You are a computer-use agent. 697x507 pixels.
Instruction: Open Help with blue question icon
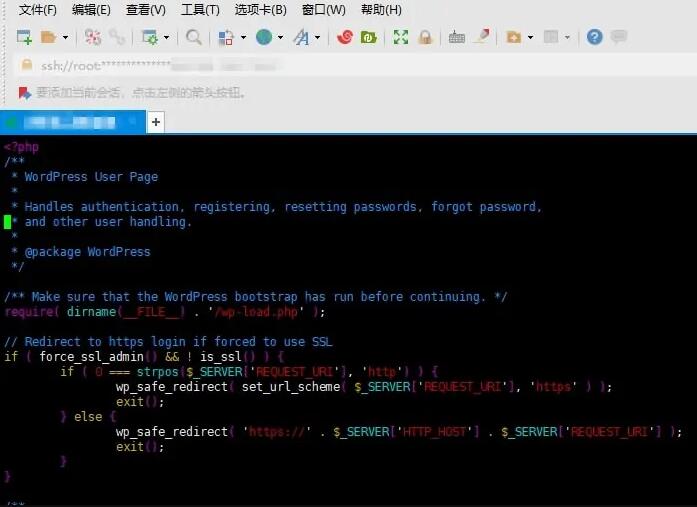[594, 37]
